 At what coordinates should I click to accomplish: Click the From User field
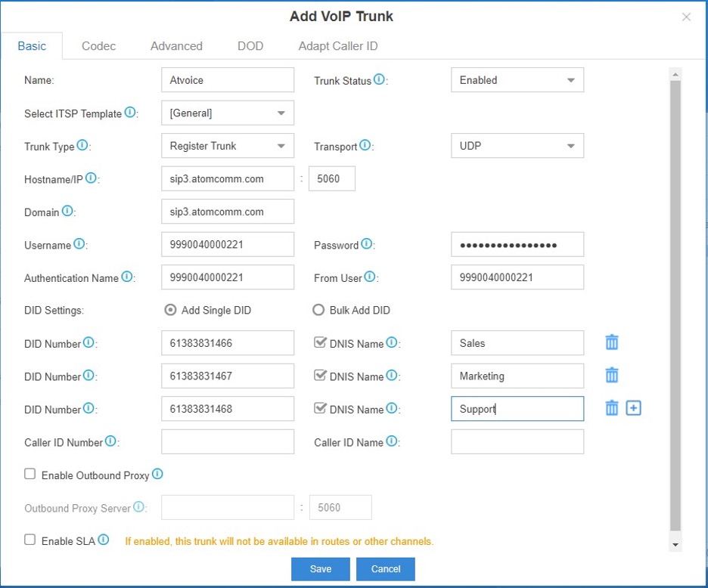(x=517, y=277)
